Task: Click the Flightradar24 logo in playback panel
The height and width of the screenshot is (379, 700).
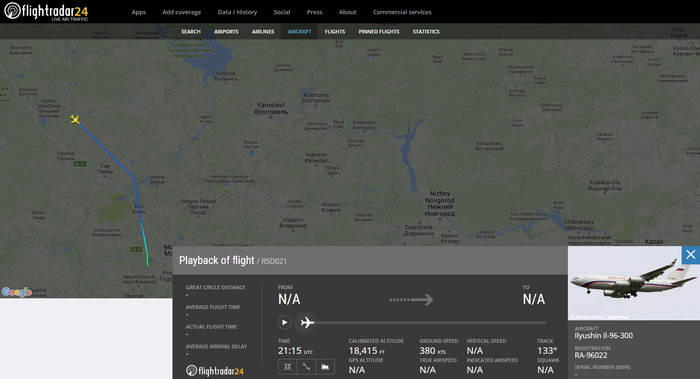Action: 215,371
